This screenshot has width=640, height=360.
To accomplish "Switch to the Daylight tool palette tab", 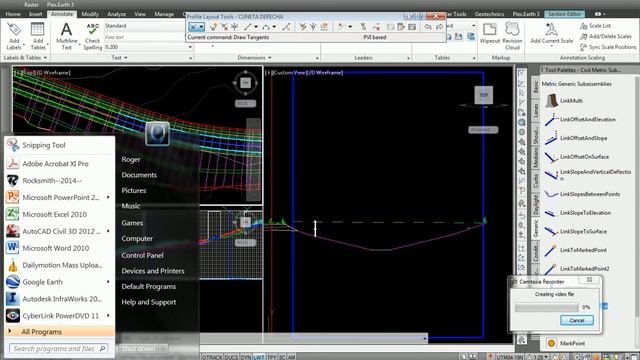I will tap(536, 204).
